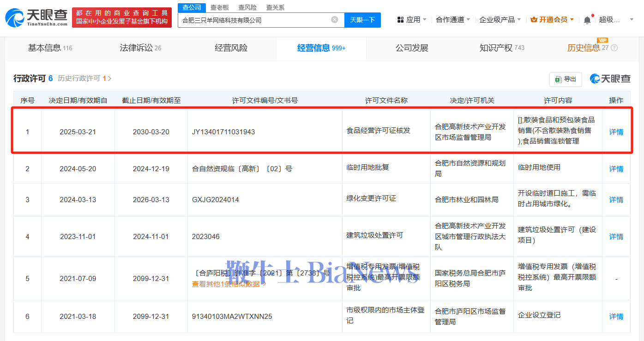Switch to 查风险 search tab
Viewport: 644px width, 341px height.
247,8
